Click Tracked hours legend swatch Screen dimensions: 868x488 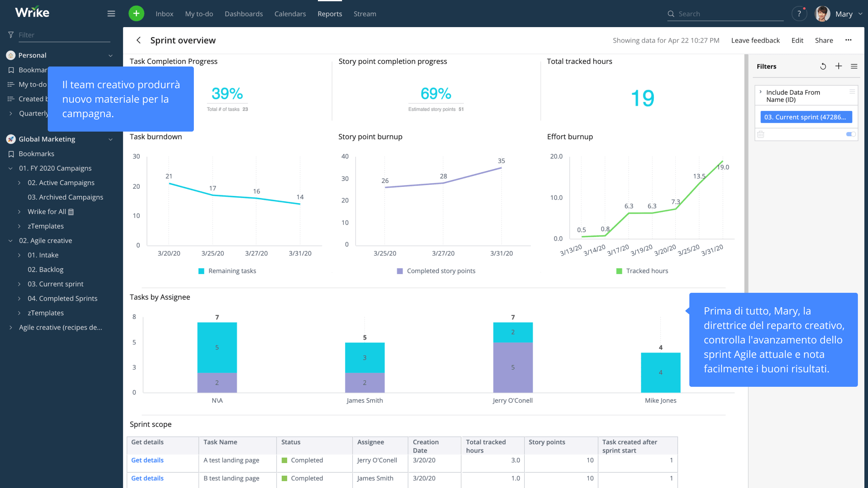pyautogui.click(x=619, y=271)
